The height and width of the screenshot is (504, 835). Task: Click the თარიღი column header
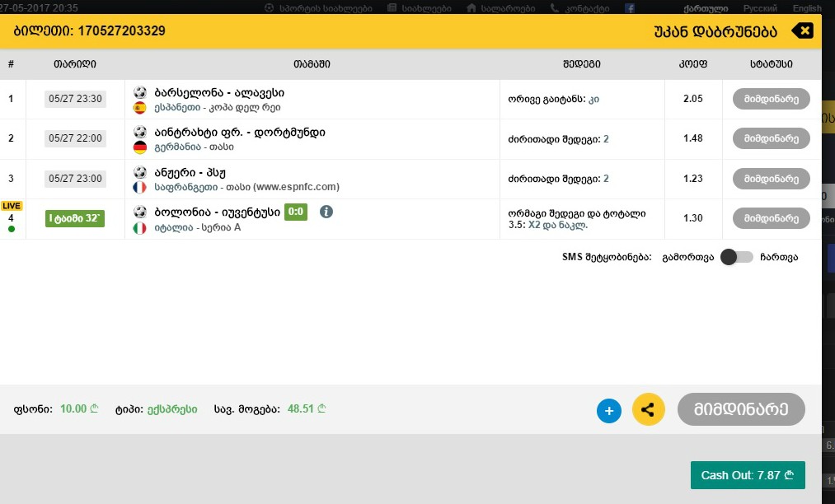click(x=75, y=64)
